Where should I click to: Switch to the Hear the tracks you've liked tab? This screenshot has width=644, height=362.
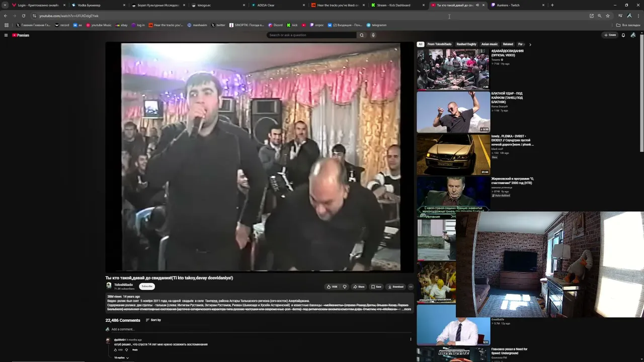click(337, 5)
